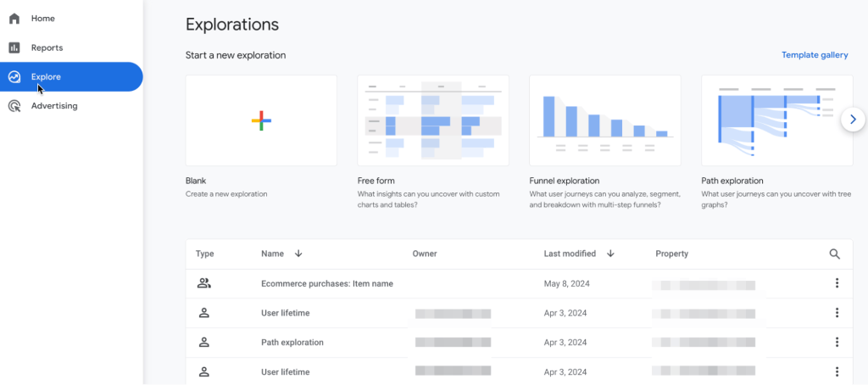Click the search icon in explorations table
The image size is (868, 385).
[x=835, y=254]
